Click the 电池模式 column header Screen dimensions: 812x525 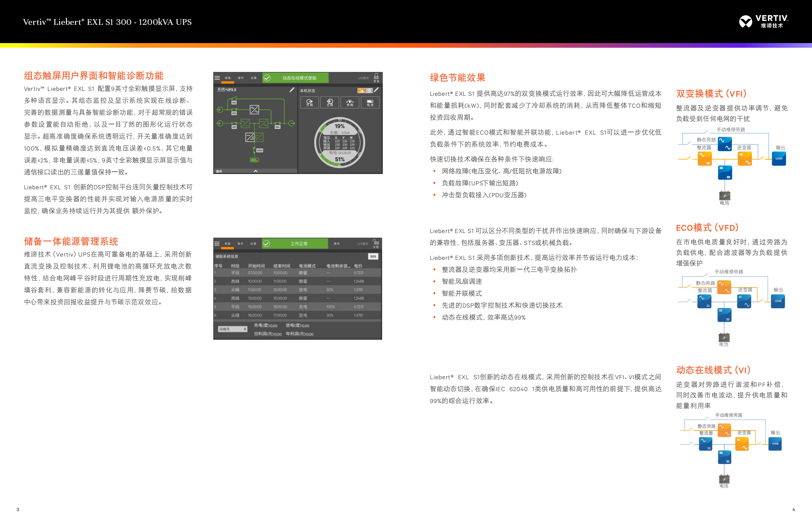tap(307, 265)
